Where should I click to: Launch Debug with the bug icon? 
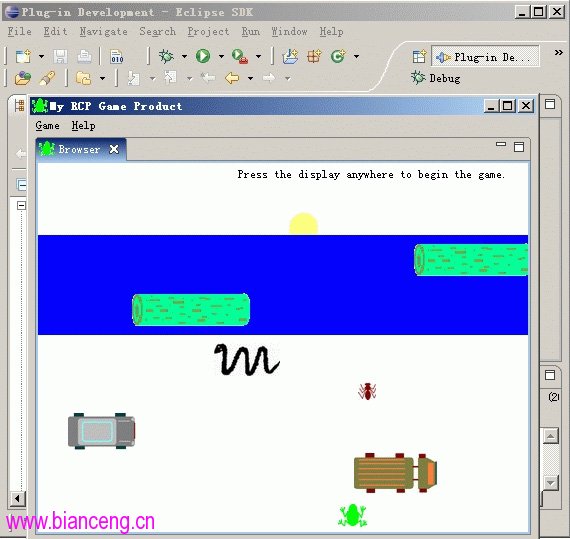coord(166,56)
